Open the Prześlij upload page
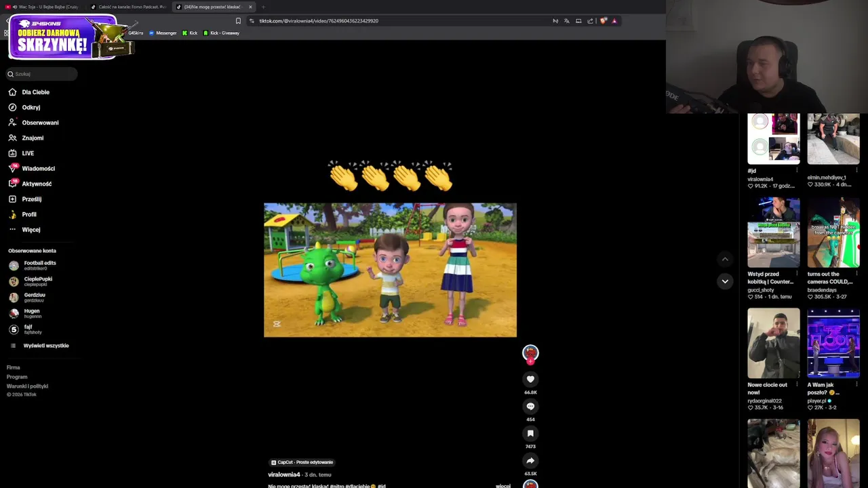The image size is (868, 488). point(25,199)
